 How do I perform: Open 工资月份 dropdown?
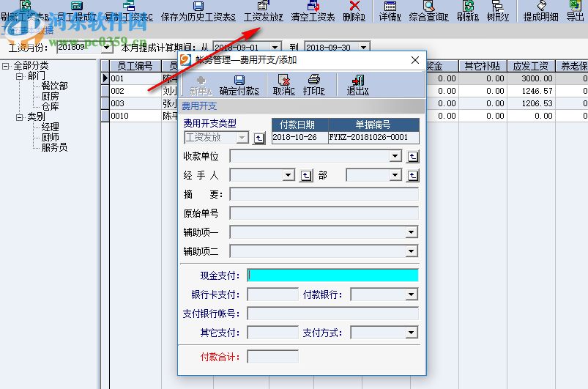pos(107,48)
